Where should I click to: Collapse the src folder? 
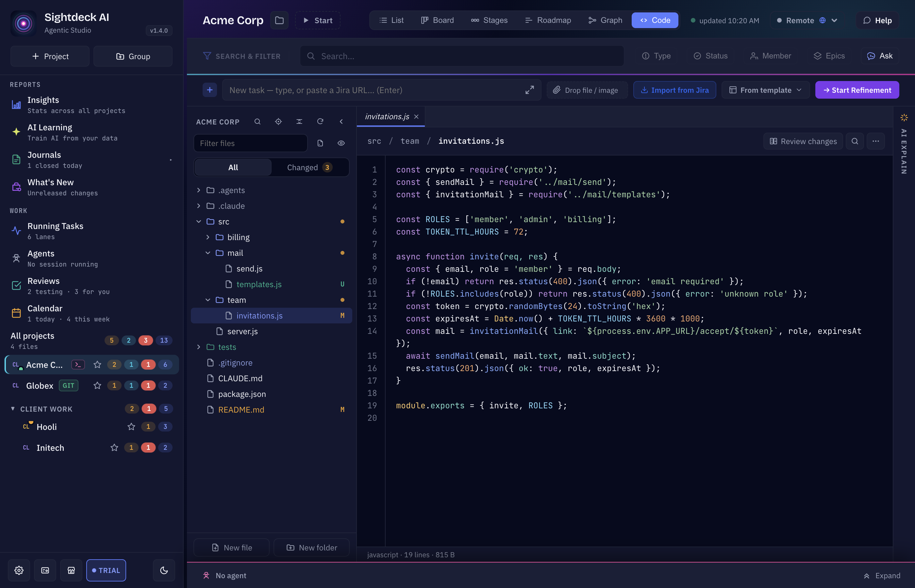coord(199,221)
